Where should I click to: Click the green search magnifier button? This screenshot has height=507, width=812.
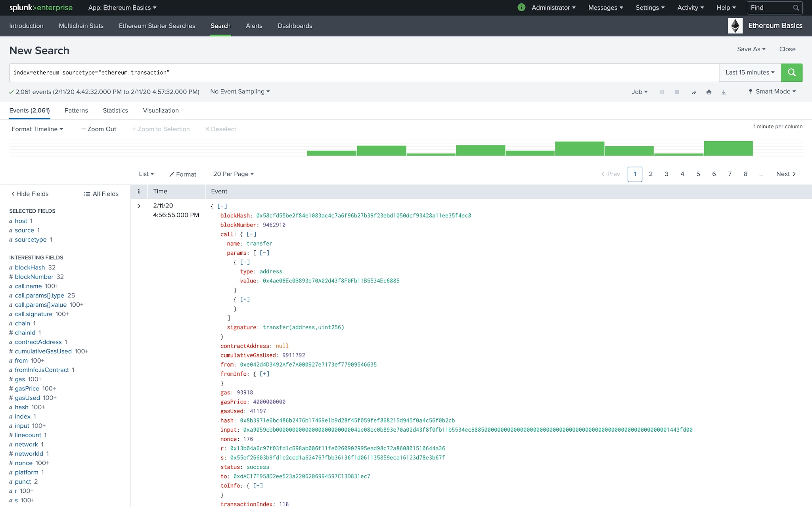(x=791, y=73)
